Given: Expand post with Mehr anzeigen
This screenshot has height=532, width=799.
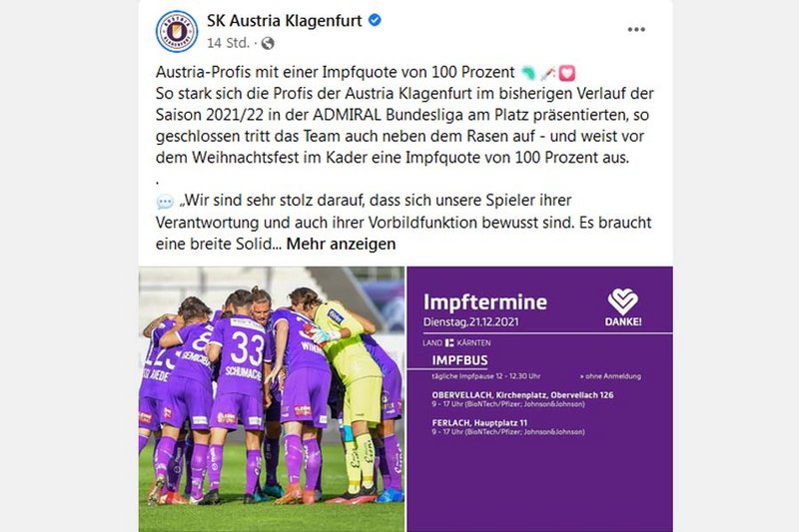Looking at the screenshot, I should (341, 244).
